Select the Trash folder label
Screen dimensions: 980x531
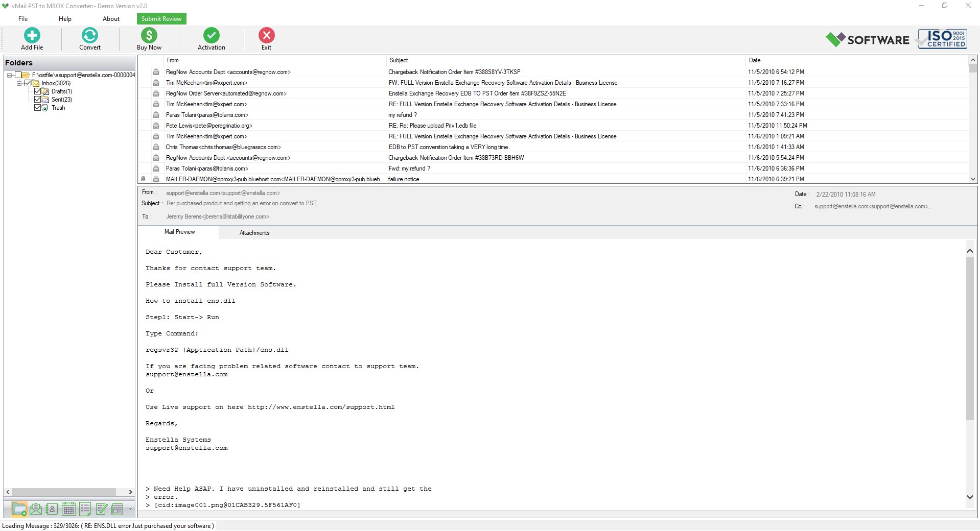click(58, 108)
